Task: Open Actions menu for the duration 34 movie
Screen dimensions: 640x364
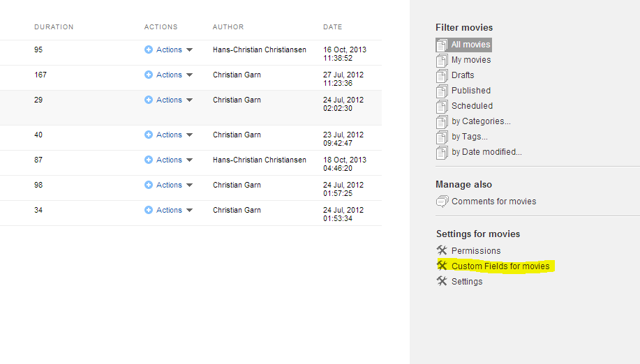Action: pyautogui.click(x=169, y=211)
